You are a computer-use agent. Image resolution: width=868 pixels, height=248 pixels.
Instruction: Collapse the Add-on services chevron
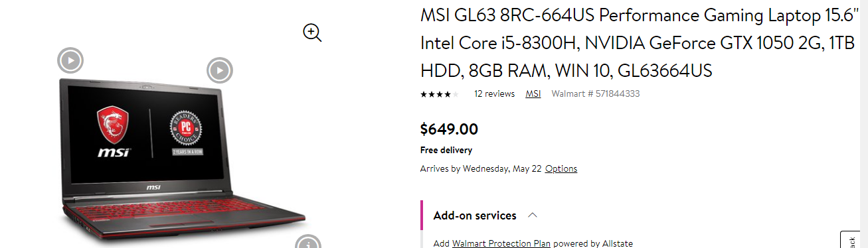coord(533,216)
